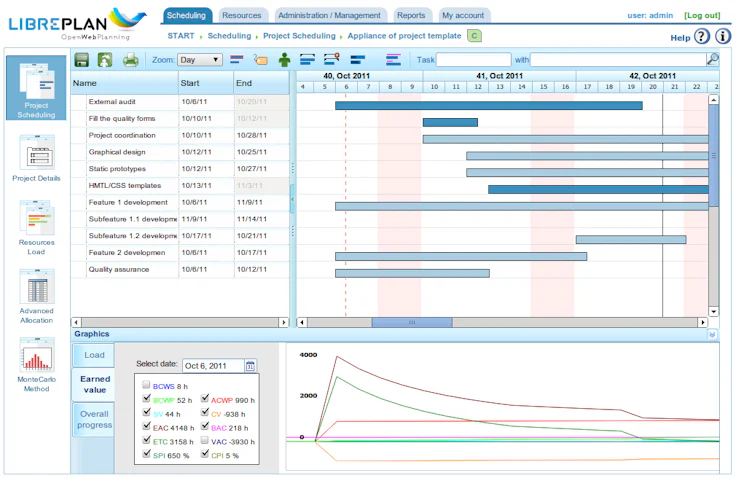Uncheck the CV checkbox
Viewport: 736px width, 478px height.
pos(205,413)
